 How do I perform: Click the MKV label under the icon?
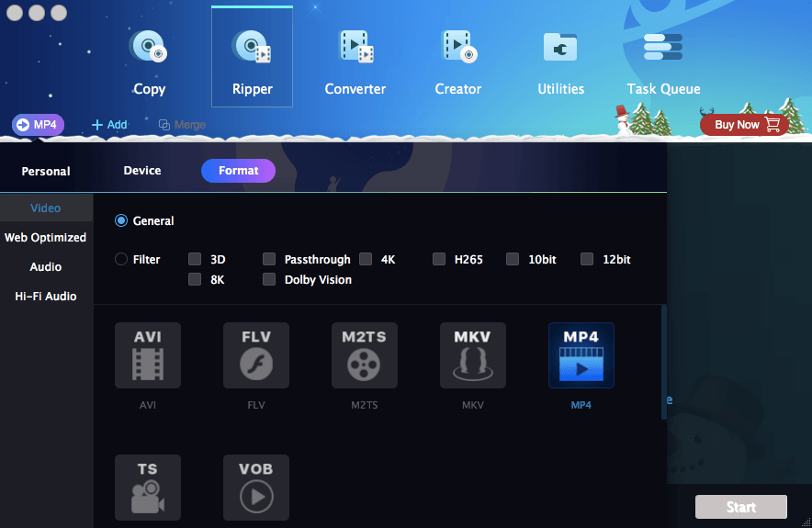(x=473, y=405)
